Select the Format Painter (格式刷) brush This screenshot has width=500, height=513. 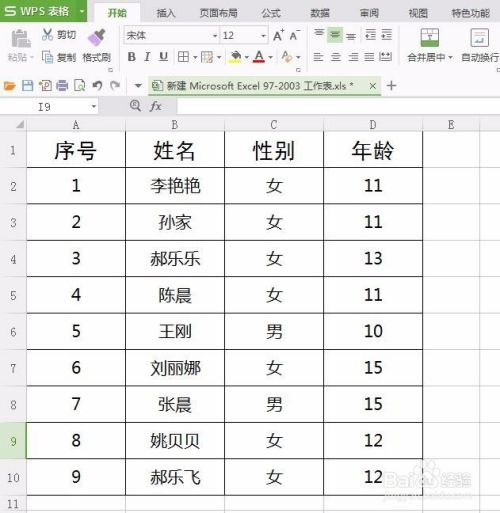[96, 37]
